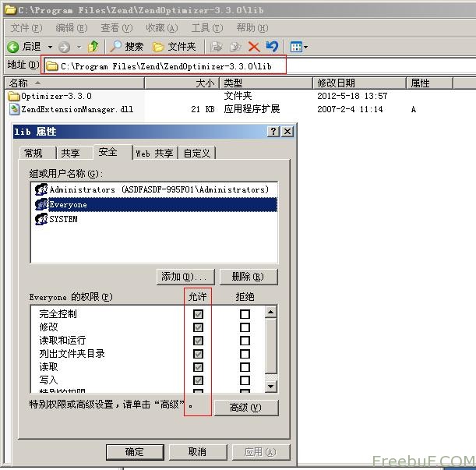Click the green Back arrow icon

12,47
